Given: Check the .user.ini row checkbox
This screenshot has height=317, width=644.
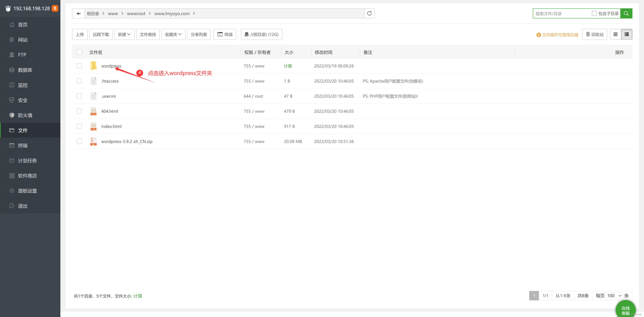Looking at the screenshot, I should tap(79, 96).
